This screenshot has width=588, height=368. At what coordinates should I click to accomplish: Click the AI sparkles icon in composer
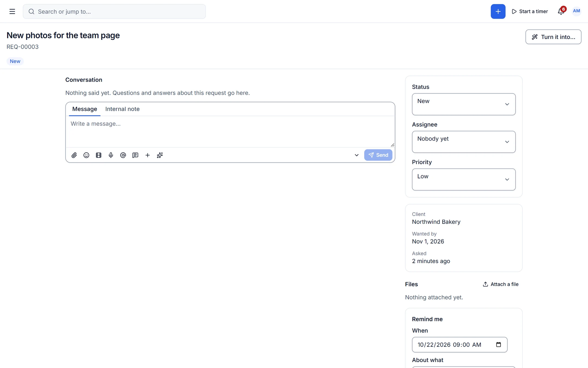click(x=160, y=155)
